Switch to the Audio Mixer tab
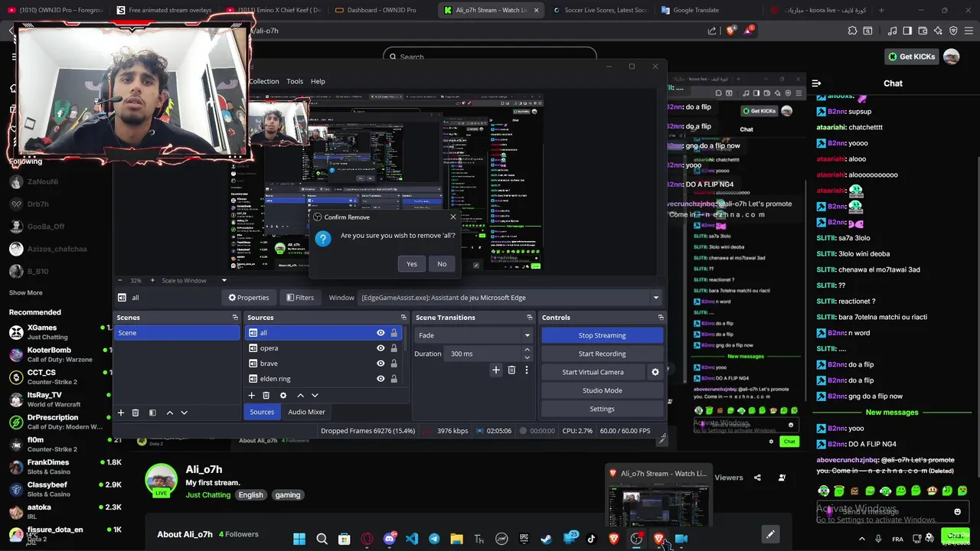 pos(306,412)
